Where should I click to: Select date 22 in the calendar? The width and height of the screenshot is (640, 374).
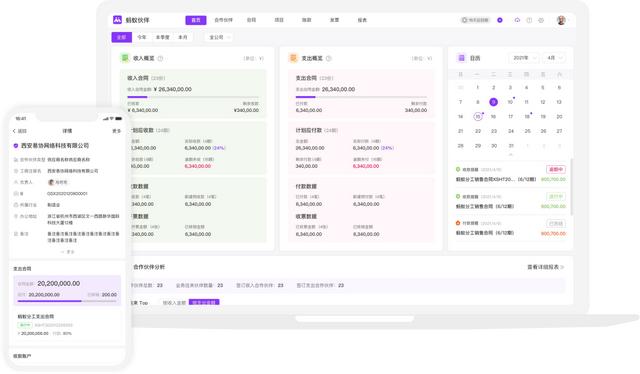pos(478,131)
